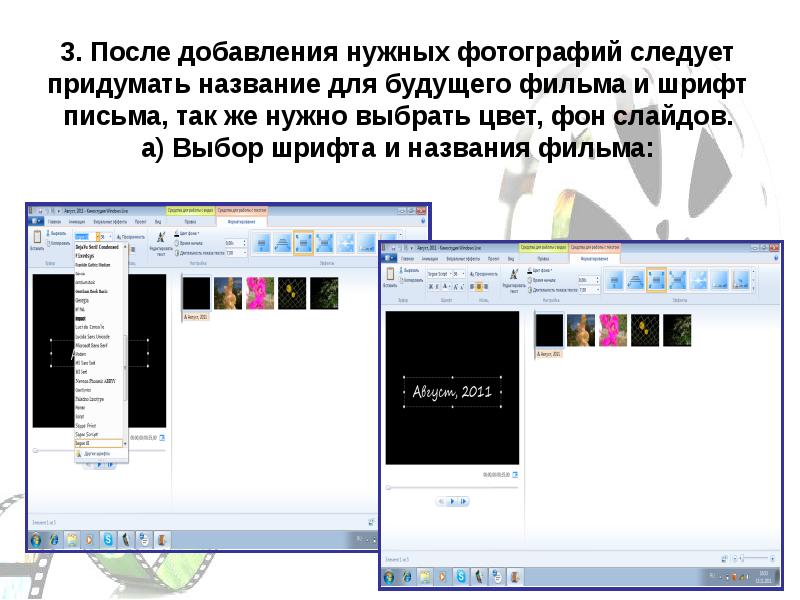Open font family combo box in front window
Screen dimensions: 800x600
coord(439,274)
